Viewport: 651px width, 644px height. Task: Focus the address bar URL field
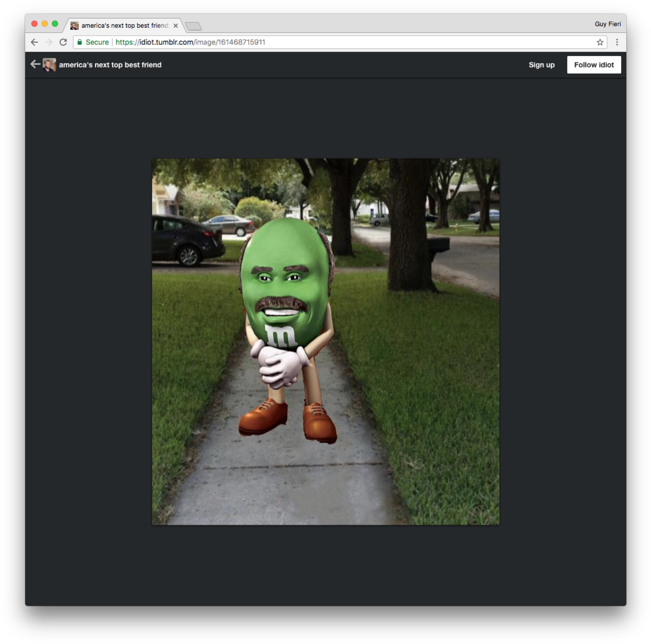tap(340, 42)
